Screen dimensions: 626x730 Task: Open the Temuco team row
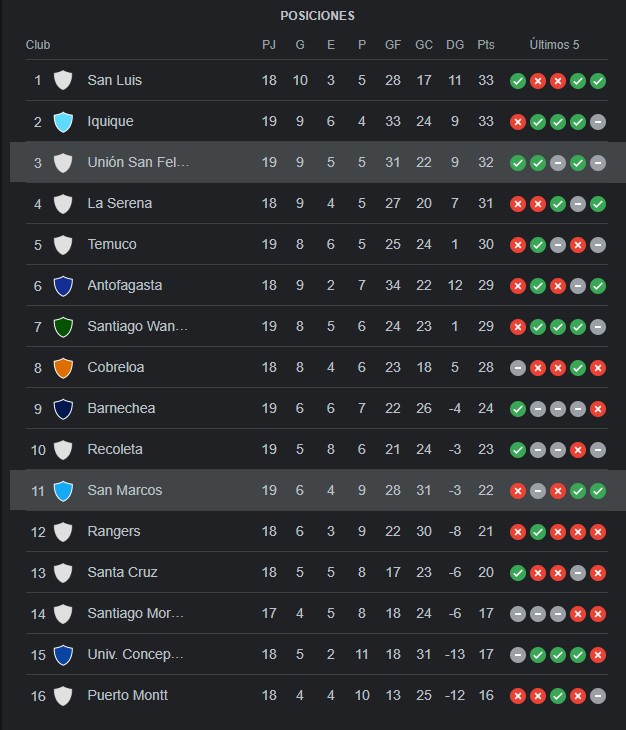click(x=316, y=244)
